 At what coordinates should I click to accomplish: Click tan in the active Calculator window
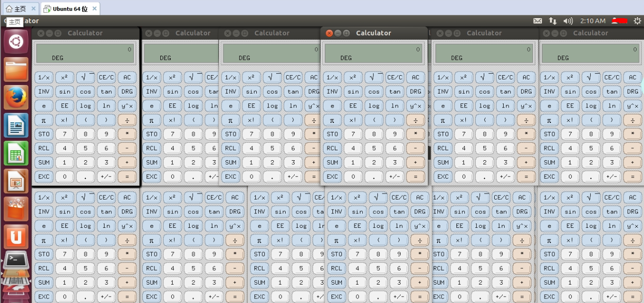(x=395, y=92)
